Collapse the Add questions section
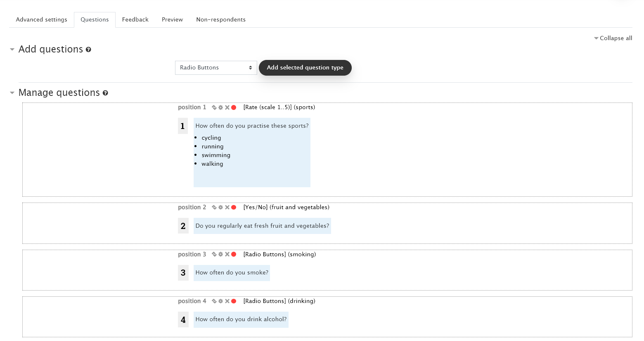The image size is (644, 341). (12, 49)
